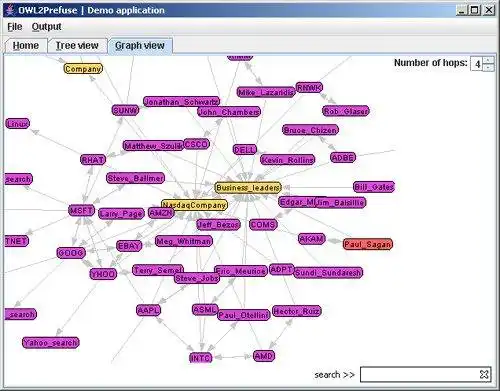Click the Paul_Sagan red node
The width and height of the screenshot is (500, 391).
(x=368, y=244)
